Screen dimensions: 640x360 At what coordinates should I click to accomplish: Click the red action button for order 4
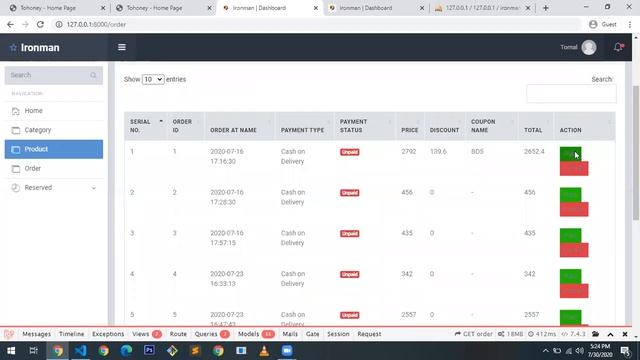point(574,291)
